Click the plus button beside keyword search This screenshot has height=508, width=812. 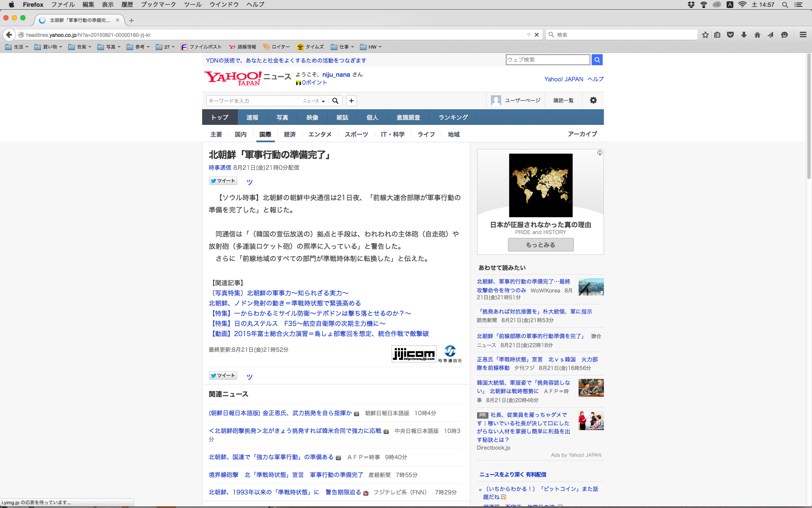(x=351, y=101)
